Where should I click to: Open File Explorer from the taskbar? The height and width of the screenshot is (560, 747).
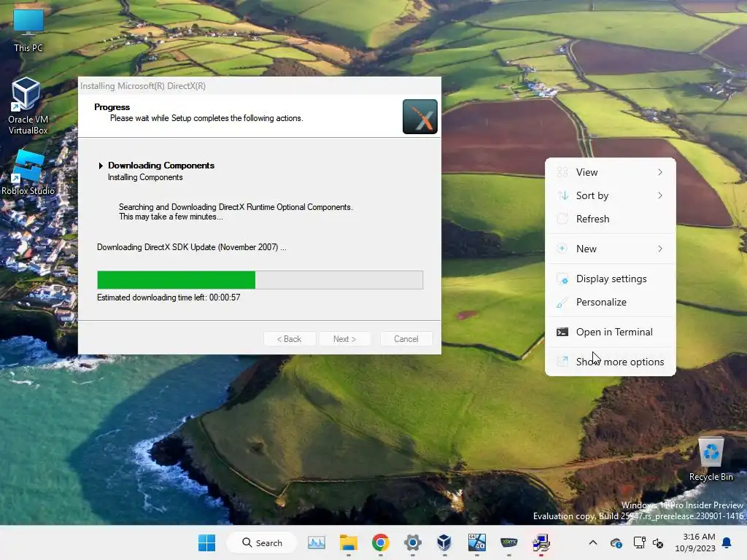(x=348, y=542)
